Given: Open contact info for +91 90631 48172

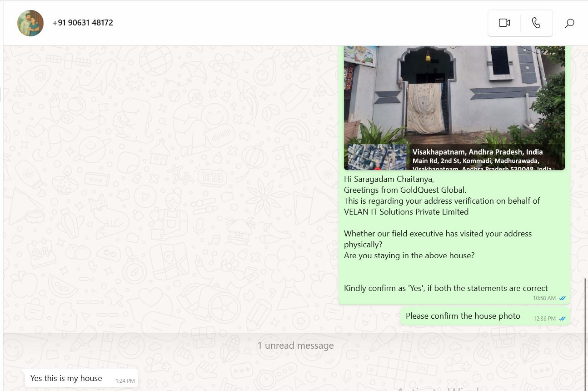Looking at the screenshot, I should pos(83,23).
